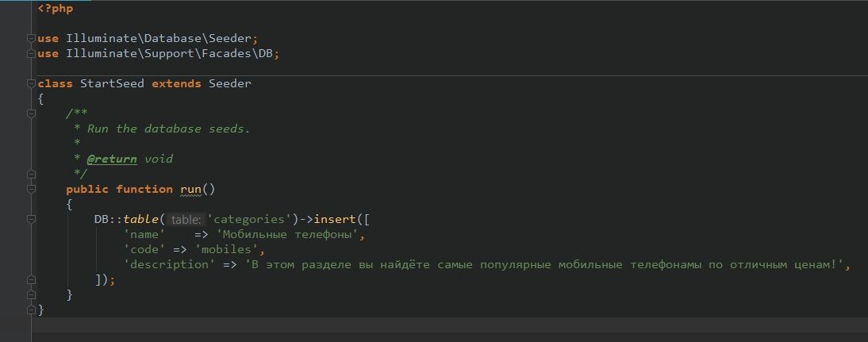
Task: Click fold end marker beside the */ line
Action: pos(31,174)
